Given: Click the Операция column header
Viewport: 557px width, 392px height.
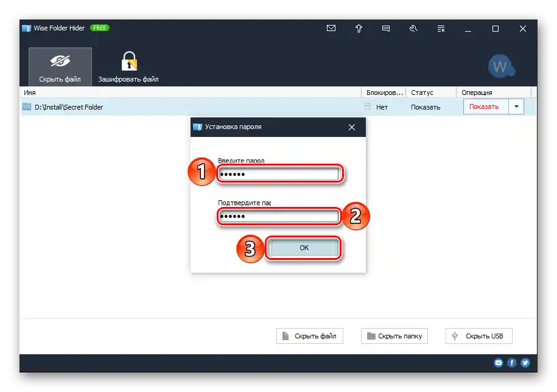Looking at the screenshot, I should click(494, 93).
